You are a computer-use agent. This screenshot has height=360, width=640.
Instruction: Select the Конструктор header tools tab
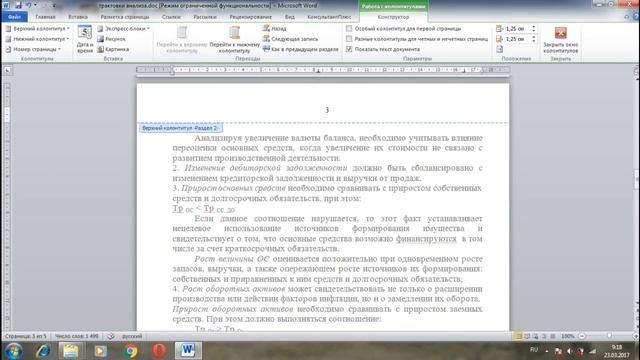pyautogui.click(x=393, y=17)
